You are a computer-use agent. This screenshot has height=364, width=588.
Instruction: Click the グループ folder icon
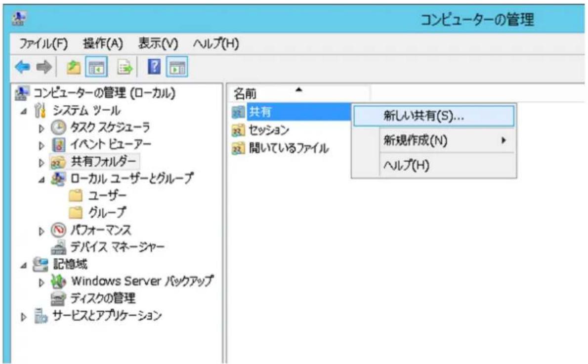[x=76, y=212]
